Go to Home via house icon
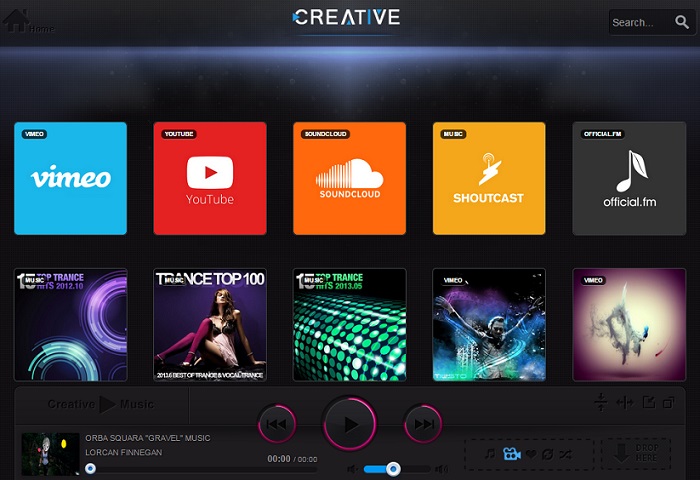This screenshot has height=480, width=700. pos(17,21)
